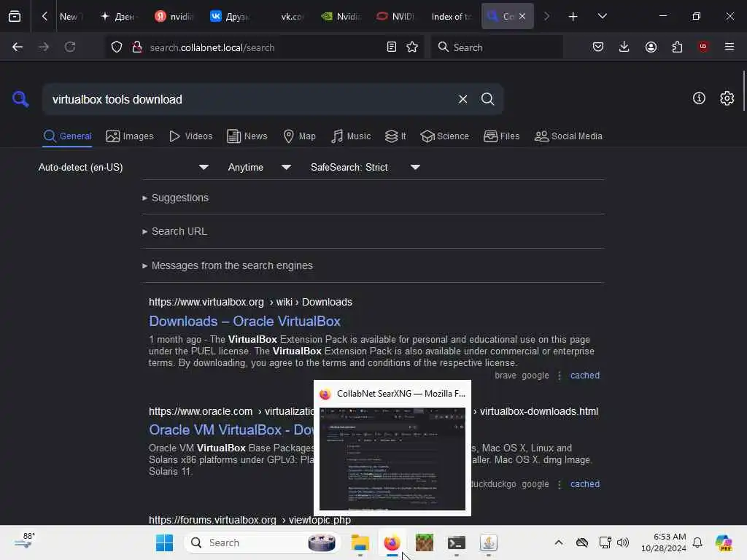Expand the Suggestions section

[x=175, y=198]
